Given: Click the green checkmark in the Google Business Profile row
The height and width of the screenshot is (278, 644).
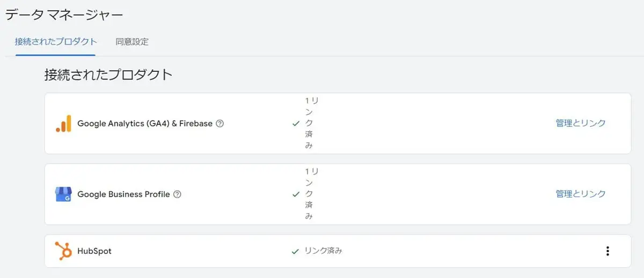Looking at the screenshot, I should click(296, 194).
